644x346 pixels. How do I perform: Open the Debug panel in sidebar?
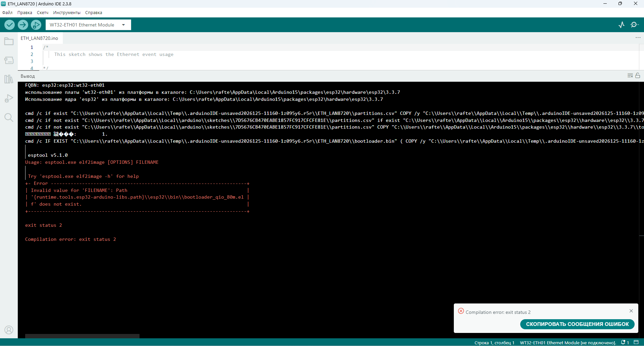click(9, 98)
